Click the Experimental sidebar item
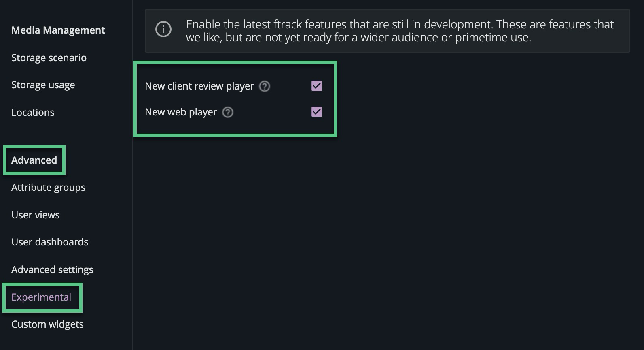This screenshot has height=350, width=644. pos(41,297)
